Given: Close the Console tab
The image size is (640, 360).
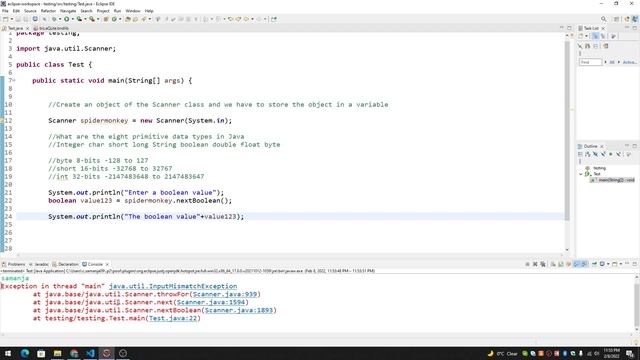Looking at the screenshot, I should (x=107, y=264).
